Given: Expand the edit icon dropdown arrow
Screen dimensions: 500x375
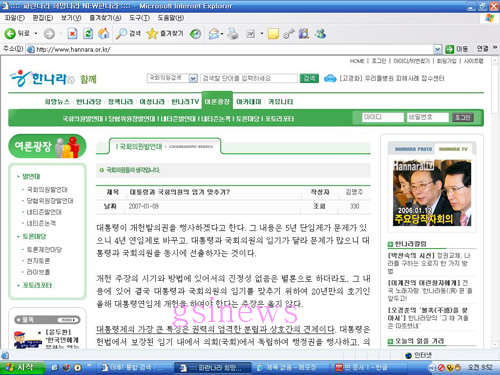Looking at the screenshot, I should pos(262,34).
